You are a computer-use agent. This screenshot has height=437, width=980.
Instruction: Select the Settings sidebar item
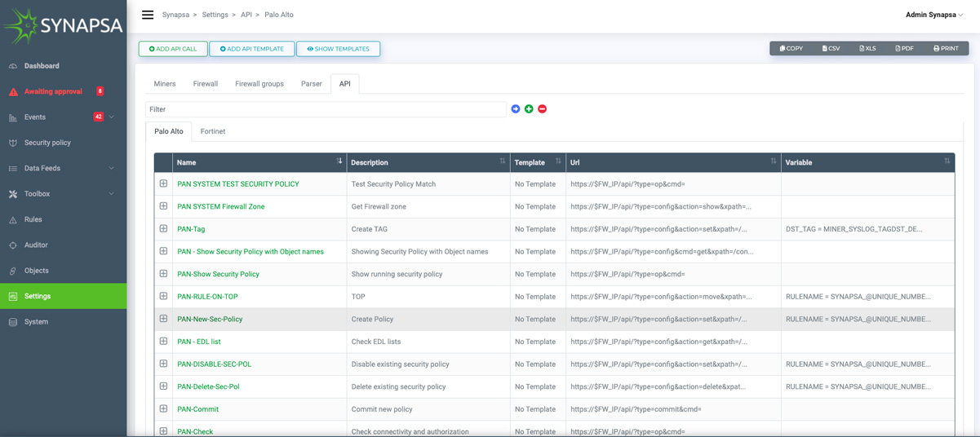(63, 296)
